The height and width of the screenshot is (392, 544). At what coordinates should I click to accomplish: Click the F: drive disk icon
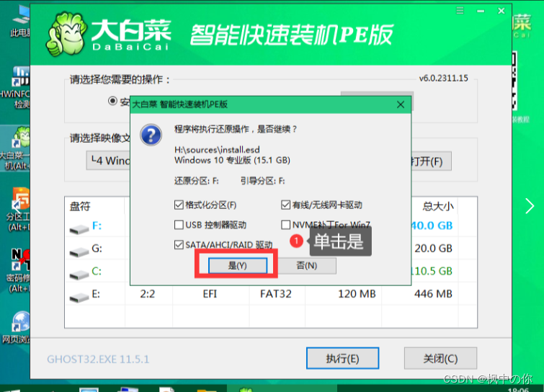point(79,229)
